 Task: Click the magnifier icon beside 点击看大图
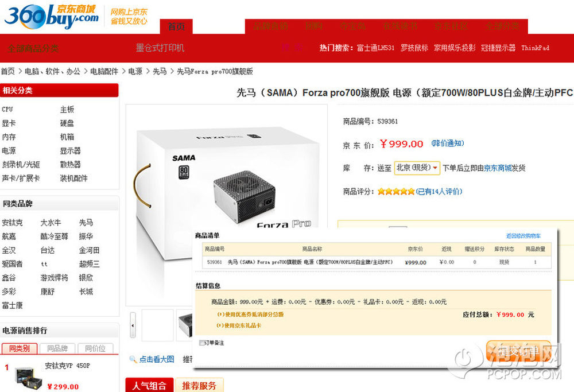pyautogui.click(x=133, y=359)
